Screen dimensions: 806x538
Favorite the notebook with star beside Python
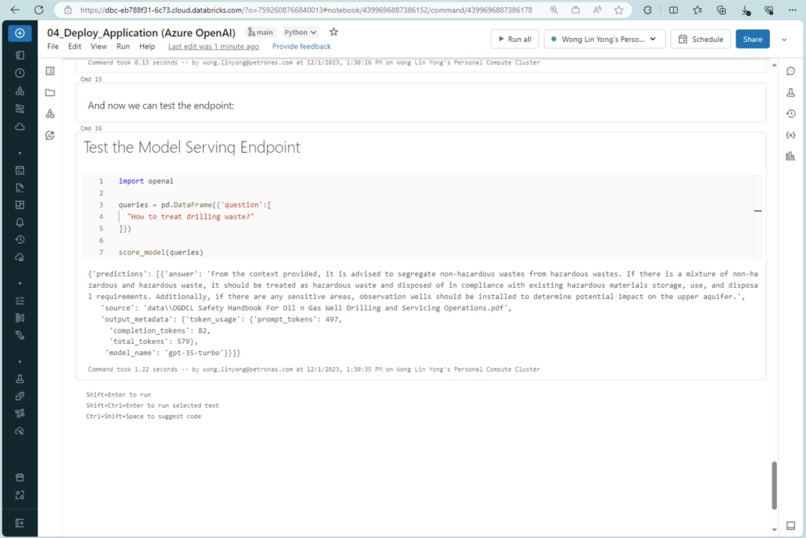[334, 32]
